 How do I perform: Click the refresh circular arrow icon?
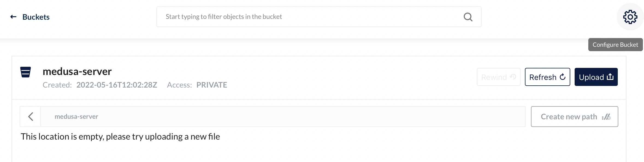(562, 77)
